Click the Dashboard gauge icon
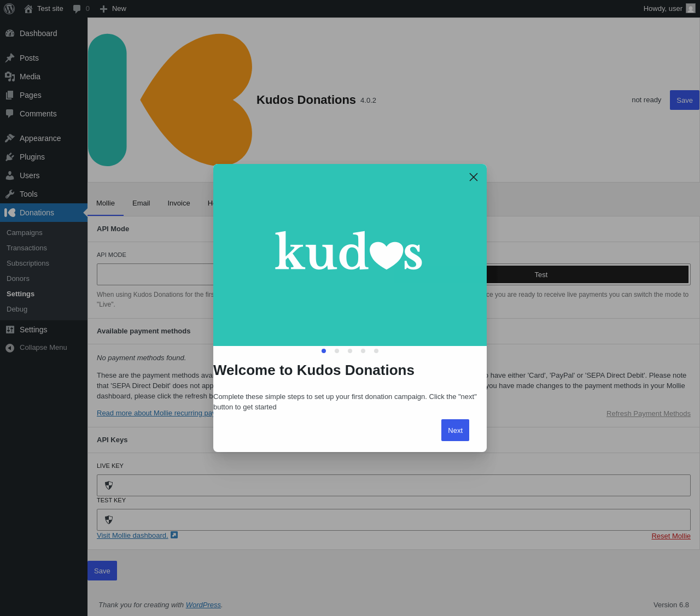 (10, 33)
